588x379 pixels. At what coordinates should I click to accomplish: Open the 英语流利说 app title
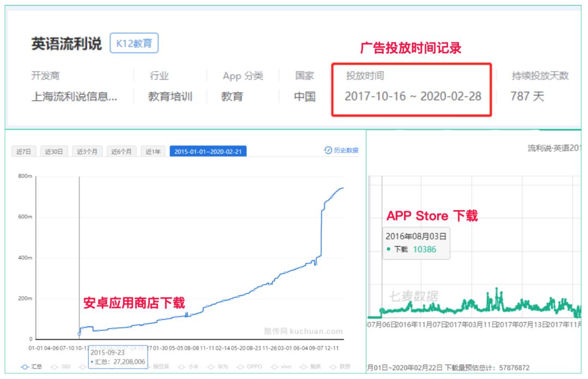point(66,44)
